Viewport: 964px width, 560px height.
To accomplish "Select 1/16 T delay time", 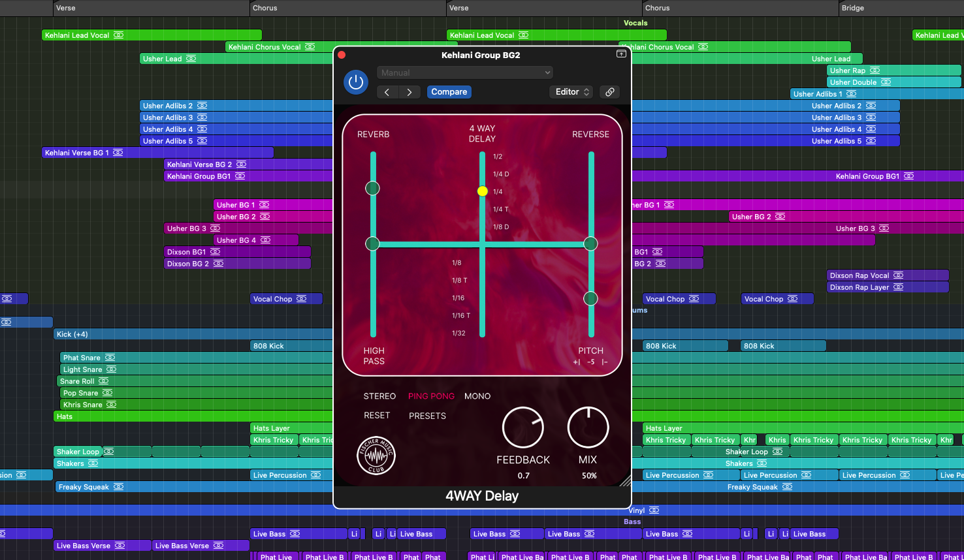I will click(x=461, y=316).
